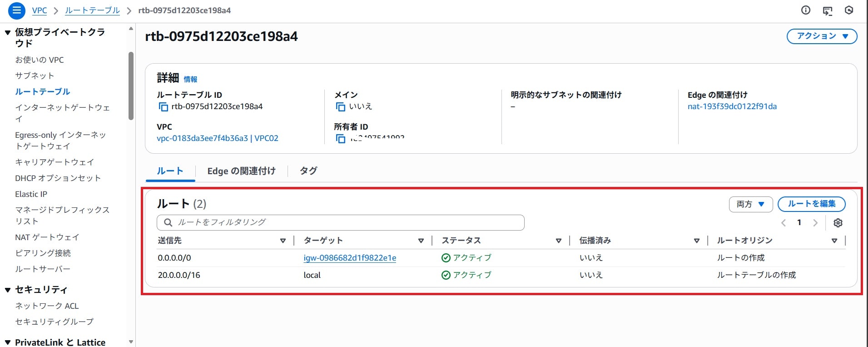Copy the route table ID value
This screenshot has width=868, height=347.
163,107
